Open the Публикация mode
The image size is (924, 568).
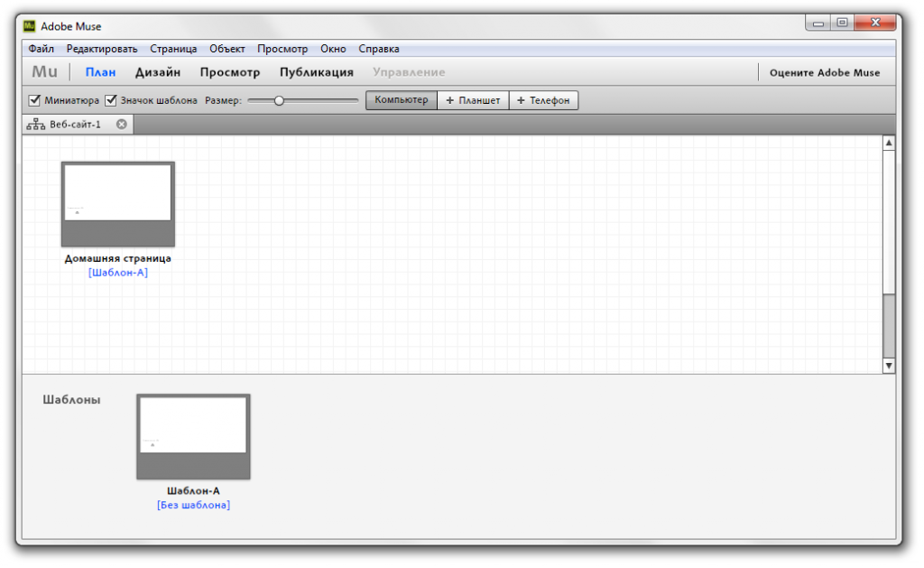(316, 72)
